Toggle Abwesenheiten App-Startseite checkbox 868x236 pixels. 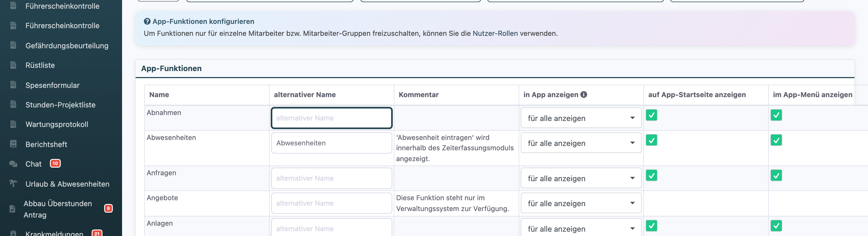[651, 140]
